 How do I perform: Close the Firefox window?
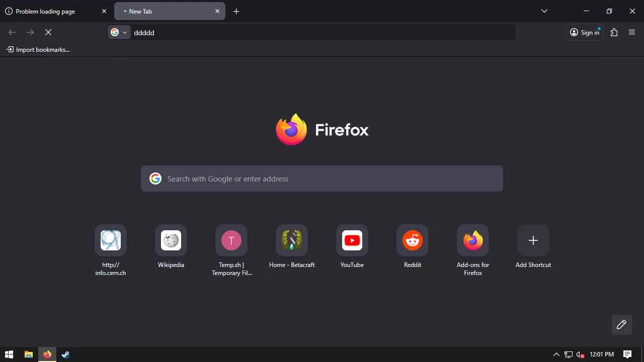632,11
